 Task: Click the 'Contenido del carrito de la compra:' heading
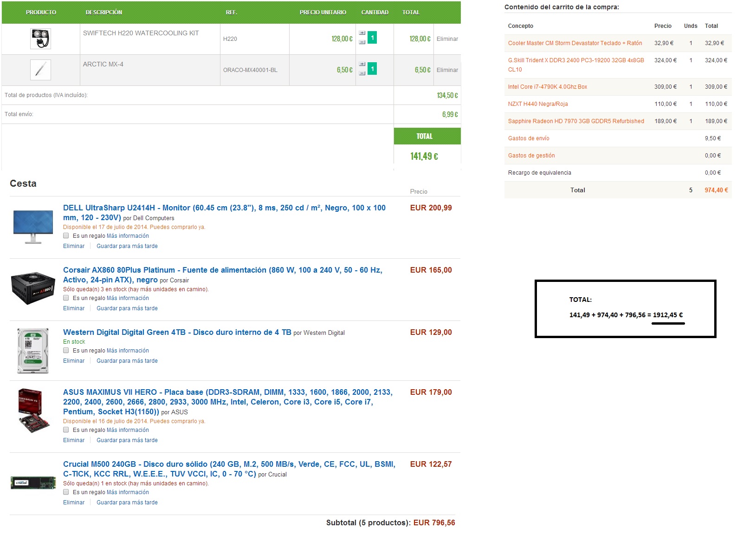click(562, 7)
